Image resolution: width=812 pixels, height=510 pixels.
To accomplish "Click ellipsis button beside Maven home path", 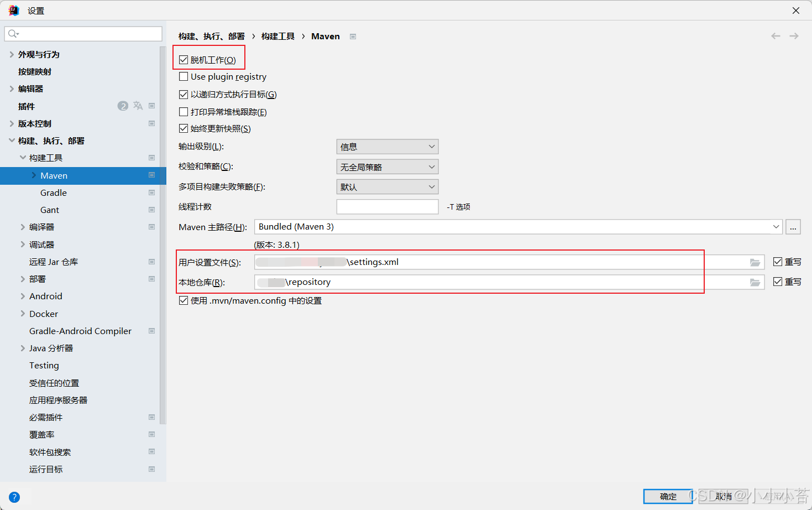I will click(793, 227).
